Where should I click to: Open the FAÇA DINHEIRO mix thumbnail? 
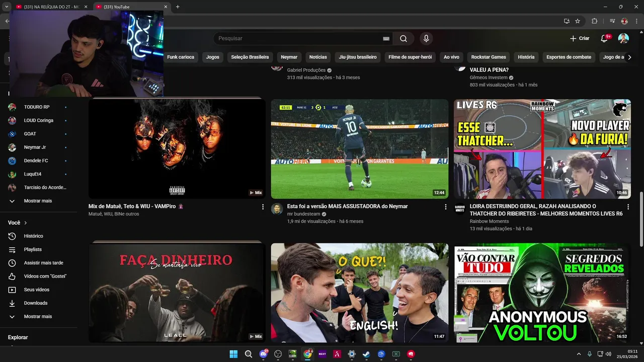[177, 293]
